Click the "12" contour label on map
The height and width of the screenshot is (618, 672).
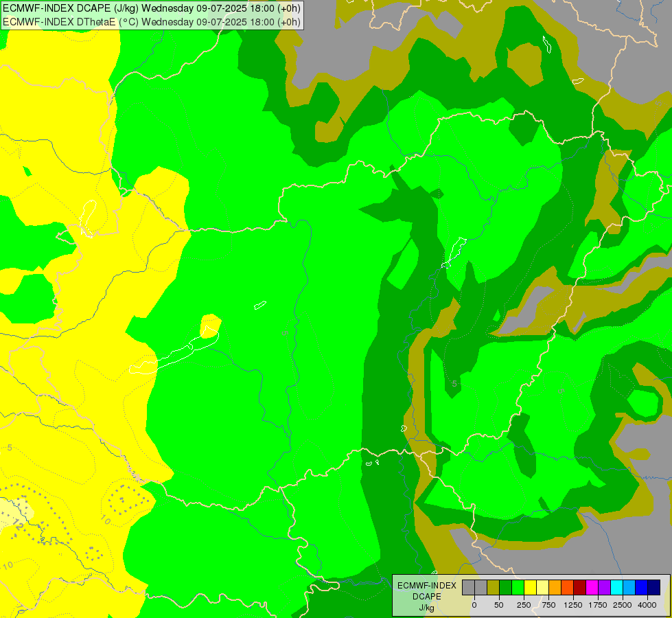18,524
